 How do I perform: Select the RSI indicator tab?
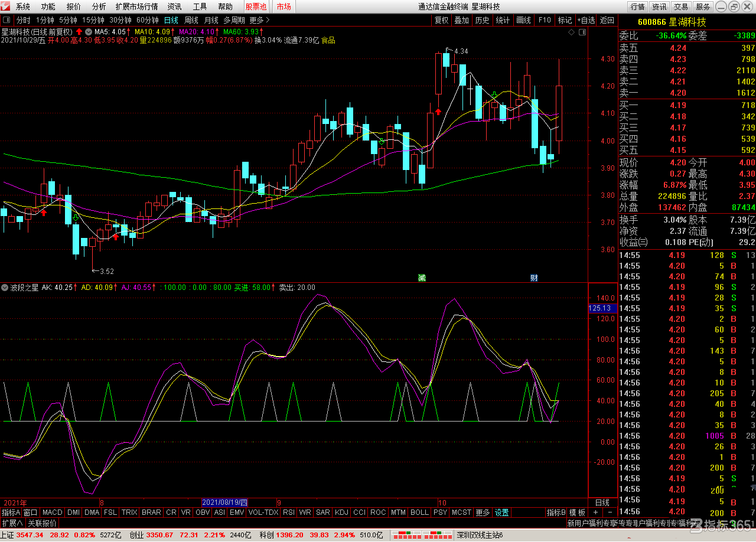288,512
